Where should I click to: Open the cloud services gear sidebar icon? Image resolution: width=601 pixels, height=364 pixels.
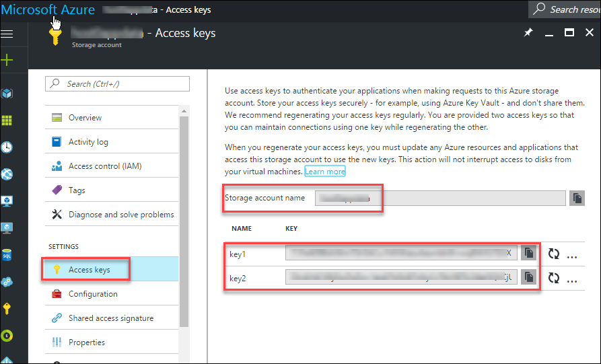7,282
